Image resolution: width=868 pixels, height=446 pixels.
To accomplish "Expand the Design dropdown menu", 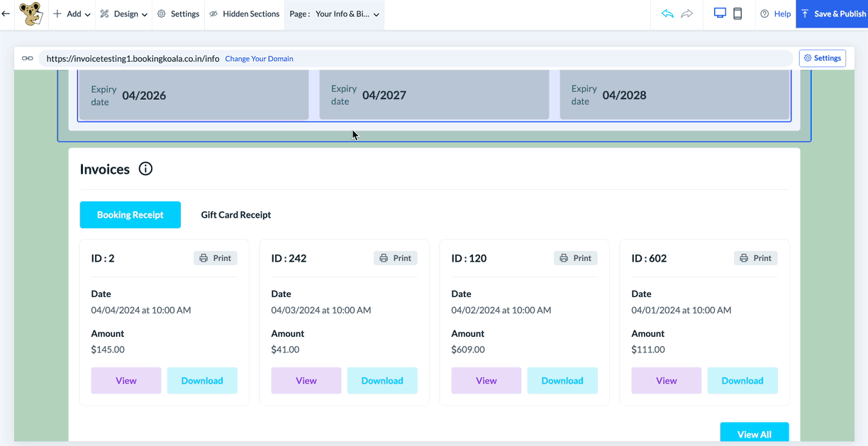I will (124, 14).
